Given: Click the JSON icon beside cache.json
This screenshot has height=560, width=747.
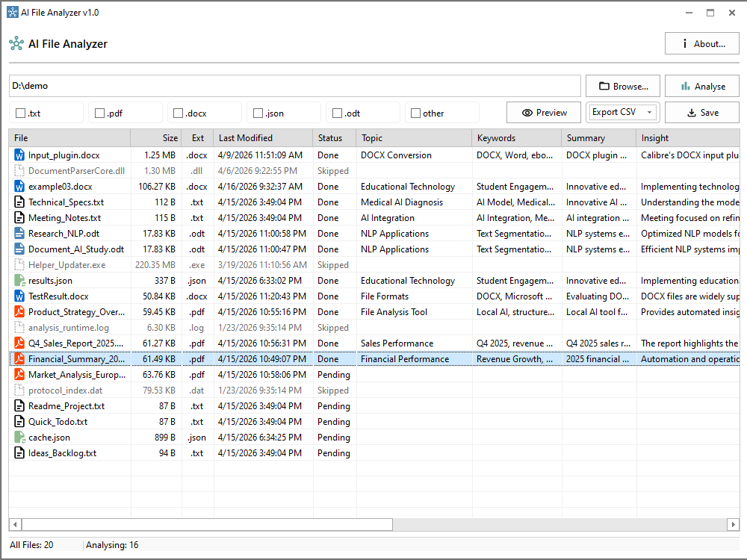Looking at the screenshot, I should (x=19, y=438).
